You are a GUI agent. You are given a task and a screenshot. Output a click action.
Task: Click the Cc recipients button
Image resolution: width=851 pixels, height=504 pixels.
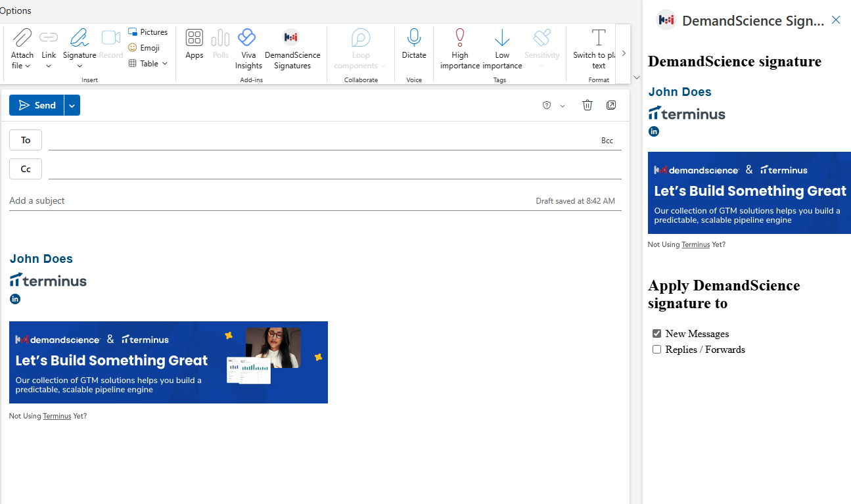click(x=26, y=169)
